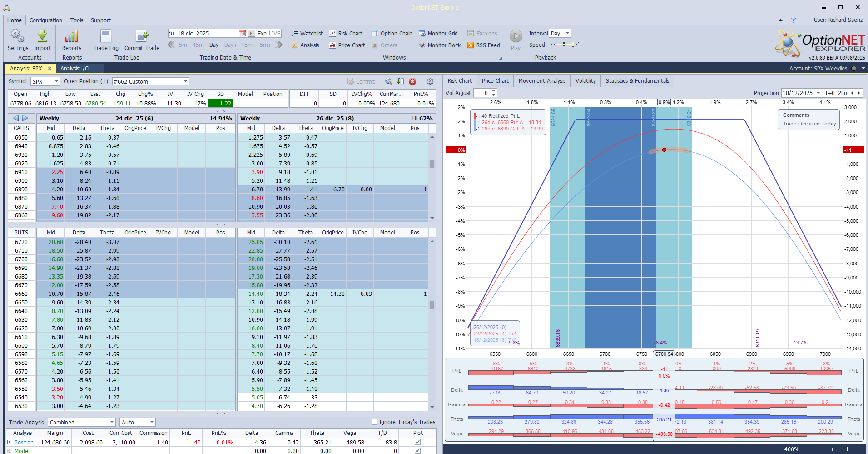Open the Symbol SPX dropdown
The height and width of the screenshot is (454, 868).
(56, 81)
